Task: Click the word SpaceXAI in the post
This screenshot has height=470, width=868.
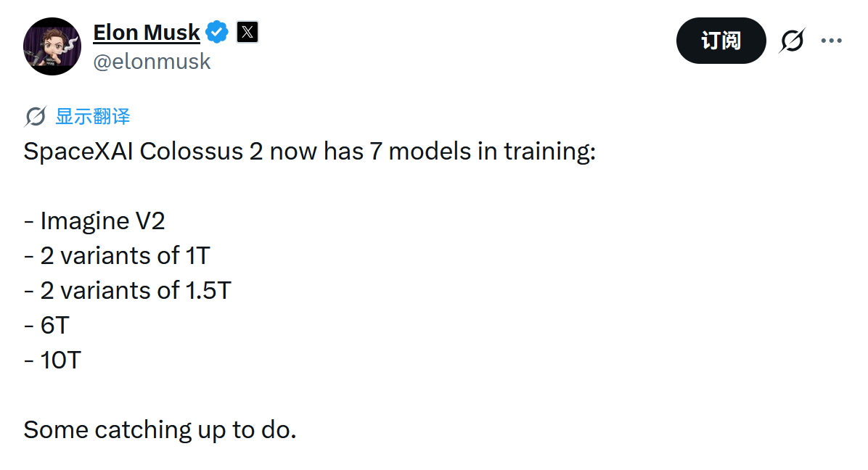Action: pyautogui.click(x=78, y=152)
